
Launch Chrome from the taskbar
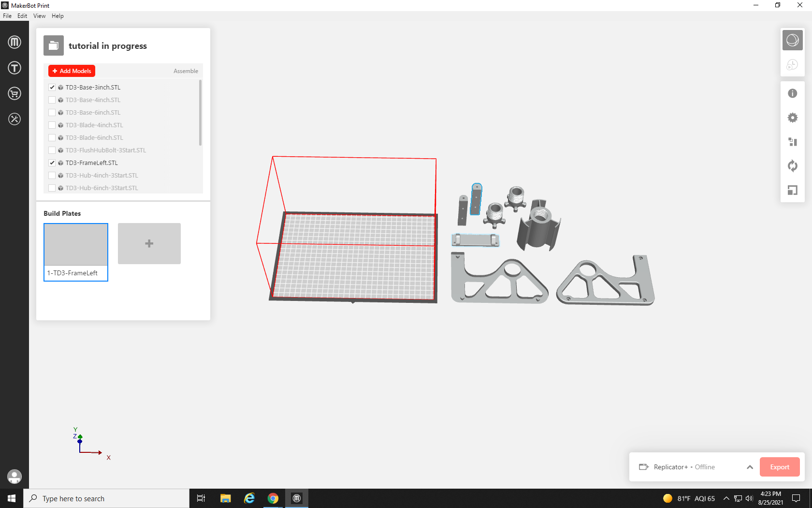(273, 498)
